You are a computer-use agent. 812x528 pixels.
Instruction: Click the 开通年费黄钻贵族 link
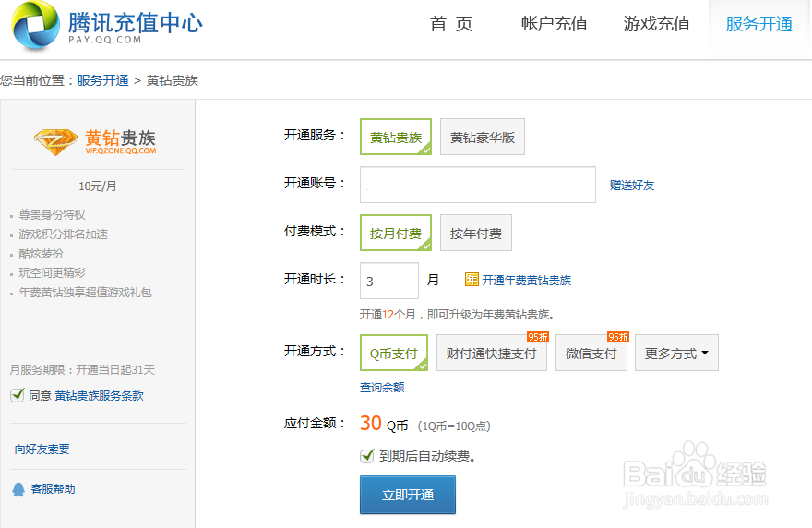click(x=526, y=281)
